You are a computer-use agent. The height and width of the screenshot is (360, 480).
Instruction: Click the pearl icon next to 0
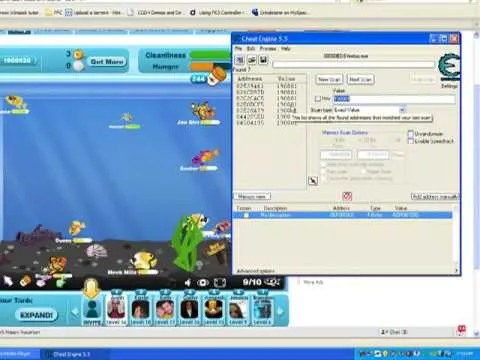78,66
